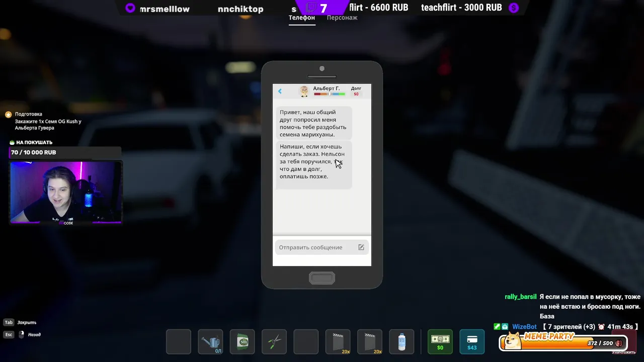The width and height of the screenshot is (644, 362).
Task: Click the Долг $0 indicator
Action: click(356, 91)
